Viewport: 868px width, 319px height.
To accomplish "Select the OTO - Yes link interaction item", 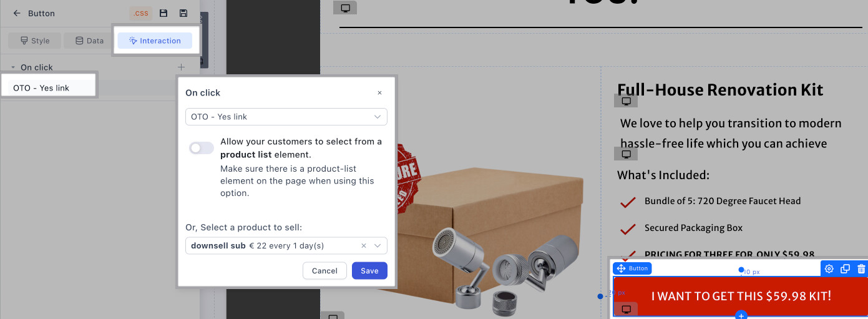I will 41,88.
